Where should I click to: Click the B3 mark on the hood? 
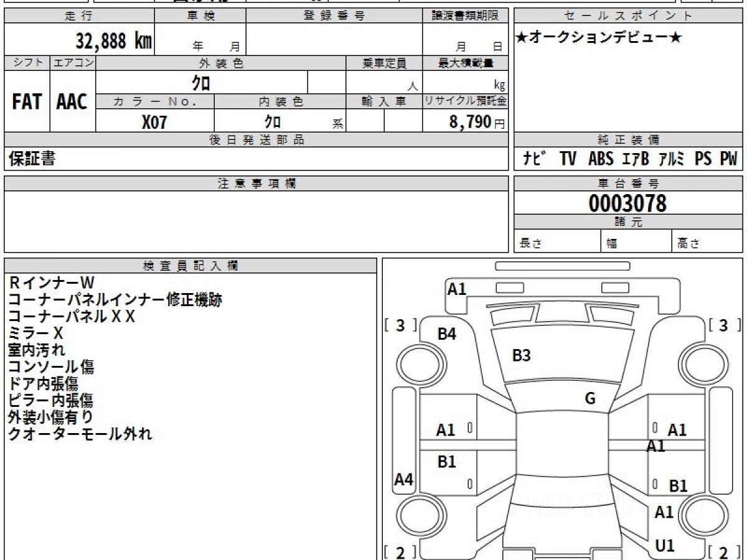(521, 356)
